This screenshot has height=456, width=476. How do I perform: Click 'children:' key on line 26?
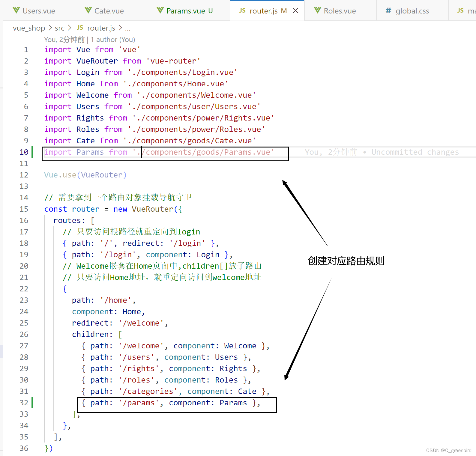92,334
